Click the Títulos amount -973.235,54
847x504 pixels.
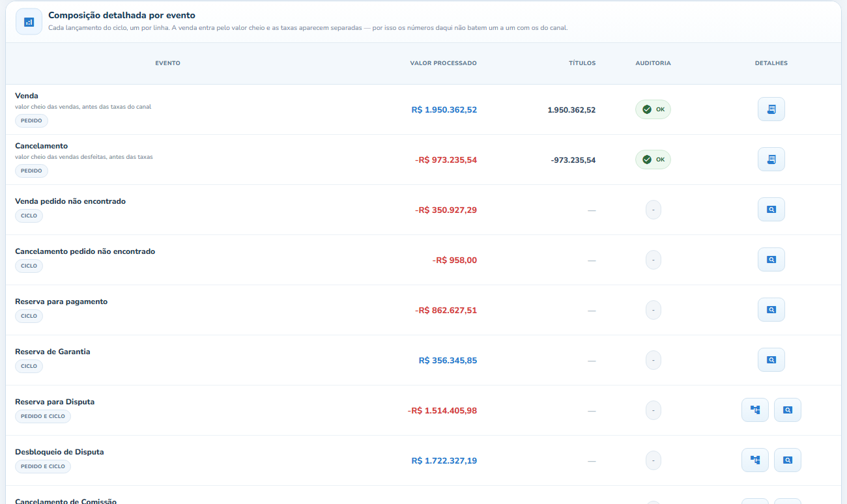coord(573,160)
